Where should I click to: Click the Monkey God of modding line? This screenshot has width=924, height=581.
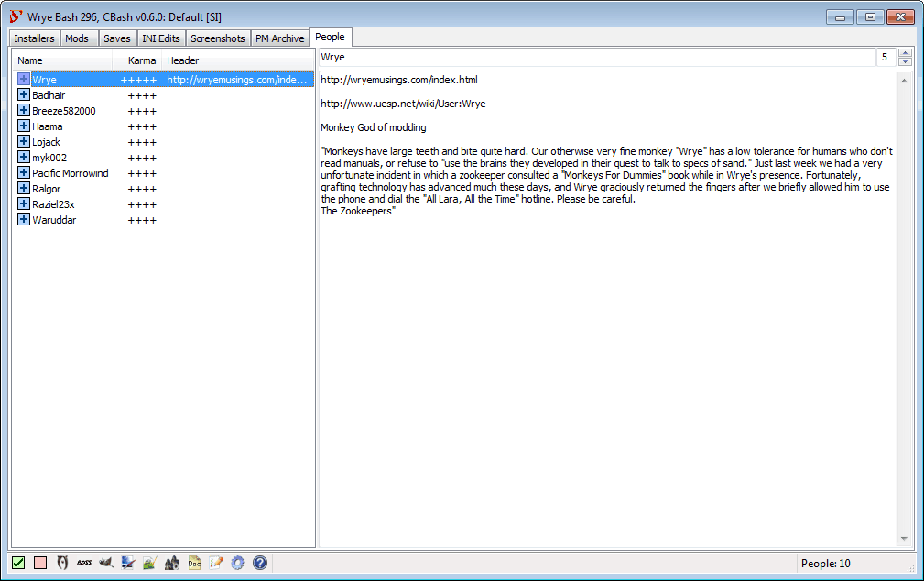pos(373,127)
